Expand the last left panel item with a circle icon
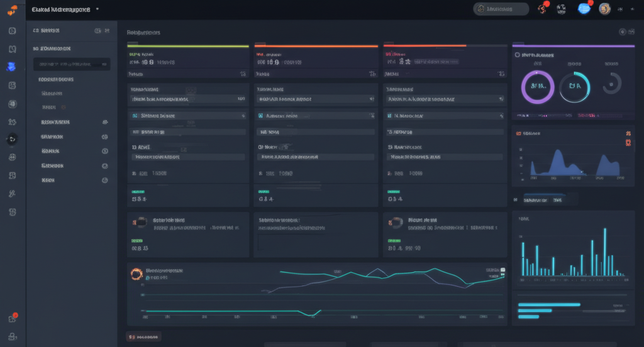This screenshot has width=644, height=347. tap(104, 180)
